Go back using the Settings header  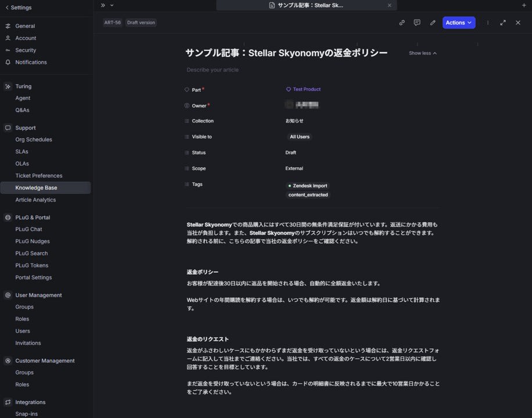(19, 8)
